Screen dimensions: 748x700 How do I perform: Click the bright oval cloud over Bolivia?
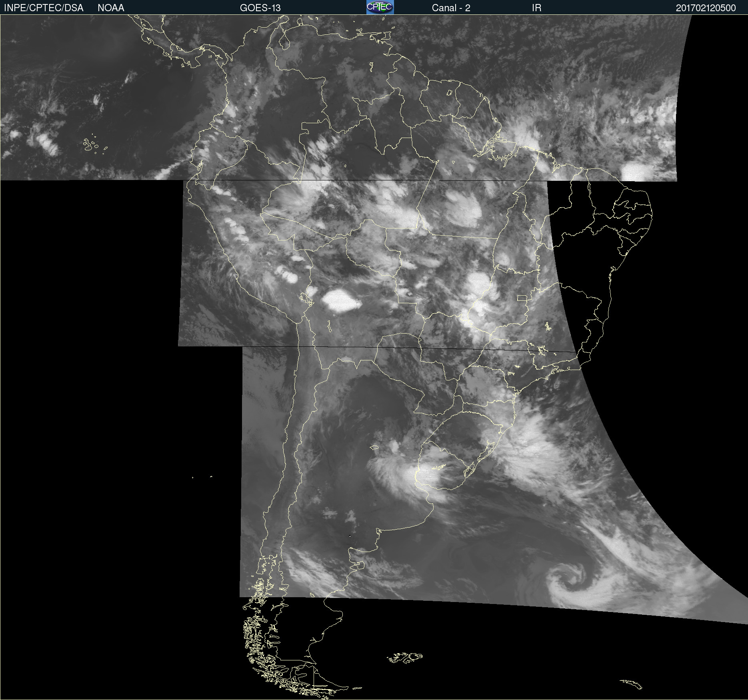click(340, 301)
